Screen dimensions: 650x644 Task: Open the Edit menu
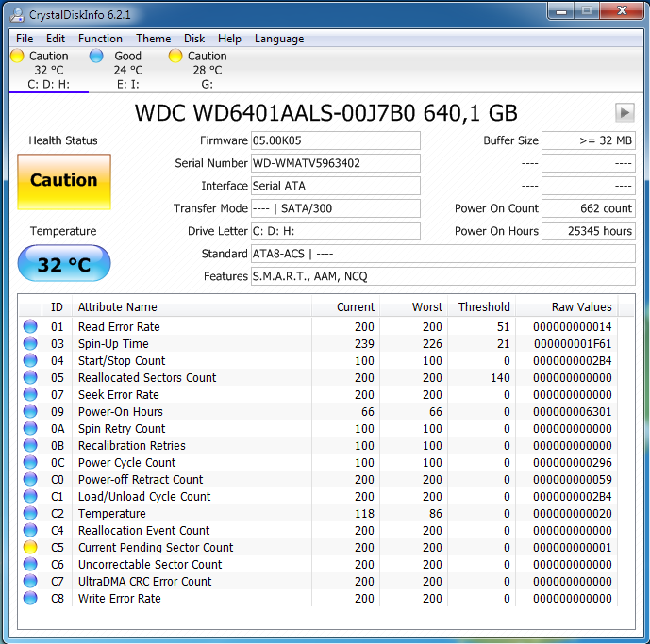point(56,39)
